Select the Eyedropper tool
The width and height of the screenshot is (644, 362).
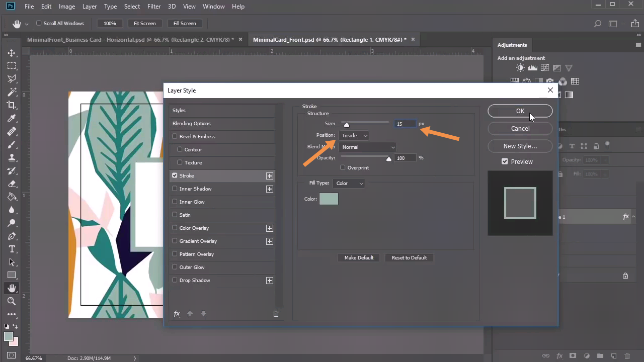click(x=11, y=118)
